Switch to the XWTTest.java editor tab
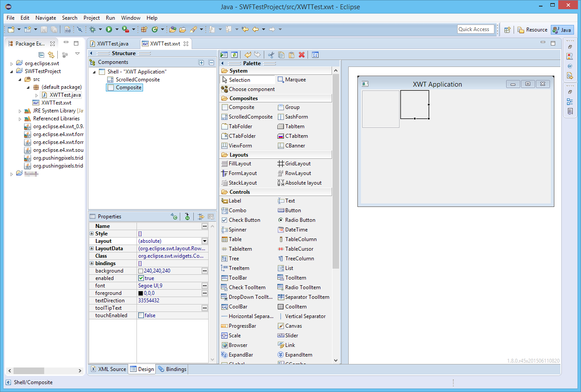581x392 pixels. coord(113,44)
